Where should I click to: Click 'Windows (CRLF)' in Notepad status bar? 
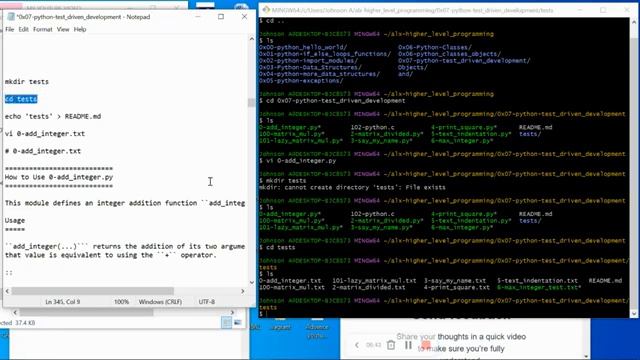pyautogui.click(x=160, y=302)
